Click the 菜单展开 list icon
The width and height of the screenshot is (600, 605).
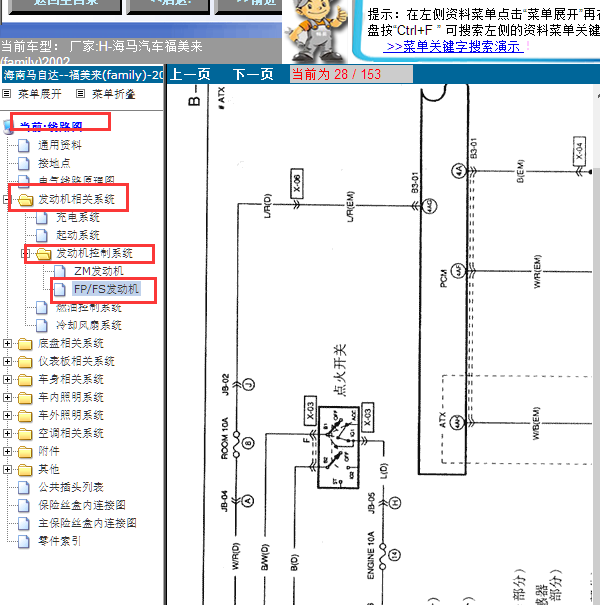(x=7, y=93)
